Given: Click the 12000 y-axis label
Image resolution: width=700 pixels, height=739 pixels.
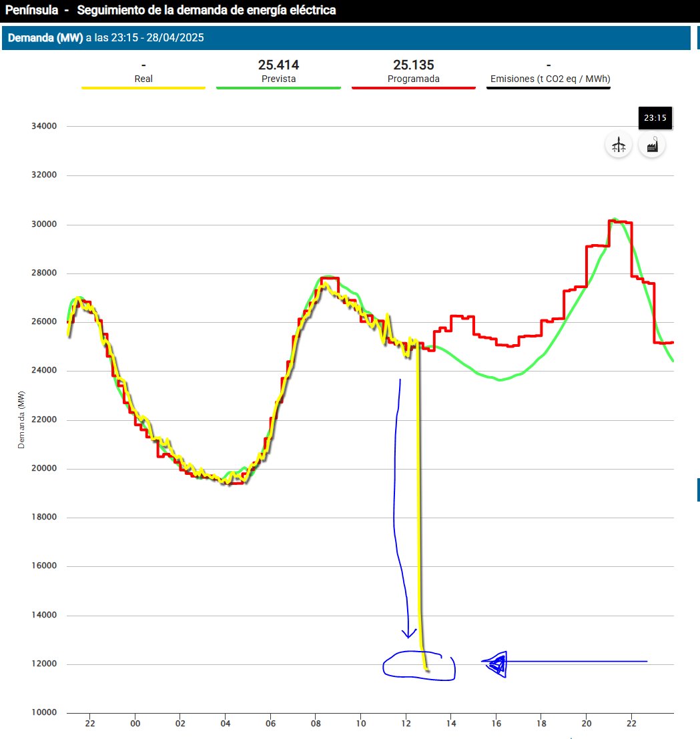Looking at the screenshot, I should (x=44, y=663).
